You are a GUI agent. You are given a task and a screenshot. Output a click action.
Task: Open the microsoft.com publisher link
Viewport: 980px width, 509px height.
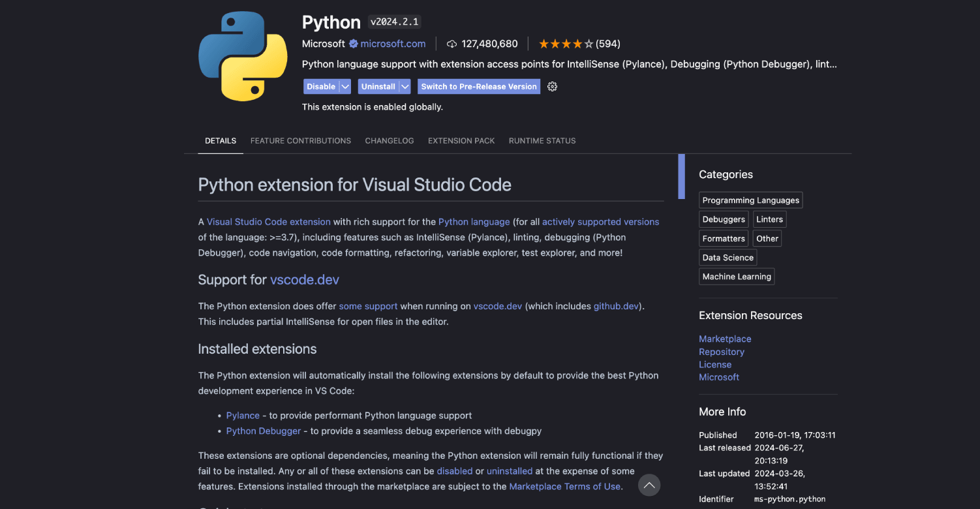[393, 44]
